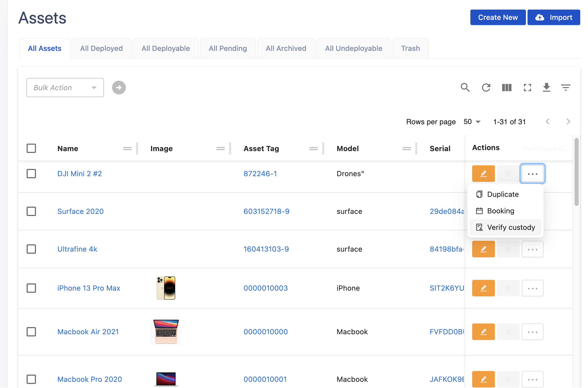Switch to the All Deployed tab
Screen dimensions: 588x388
[x=101, y=48]
